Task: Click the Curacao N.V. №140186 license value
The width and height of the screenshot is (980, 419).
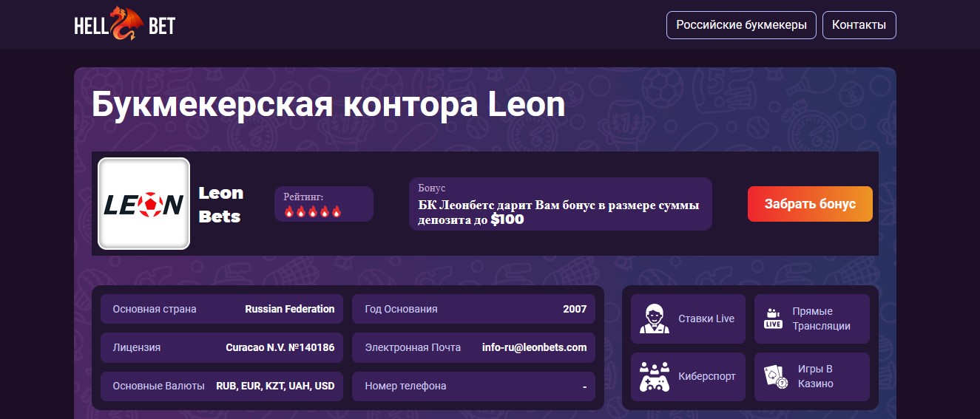Action: point(280,347)
